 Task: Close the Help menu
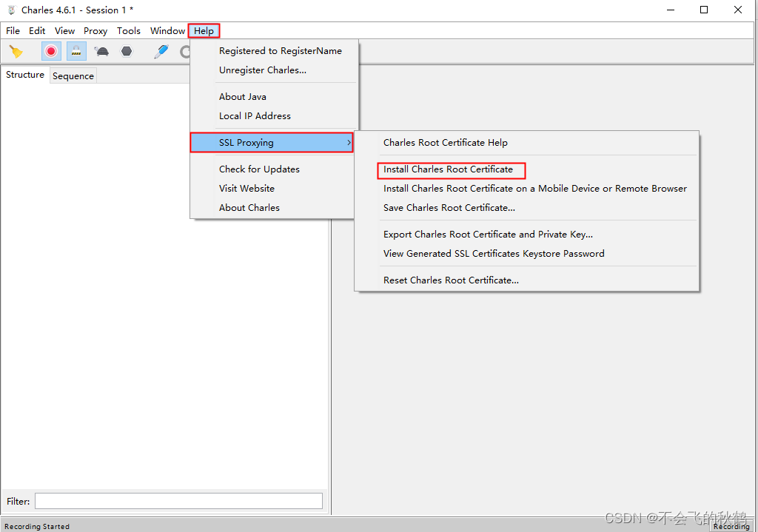click(204, 31)
